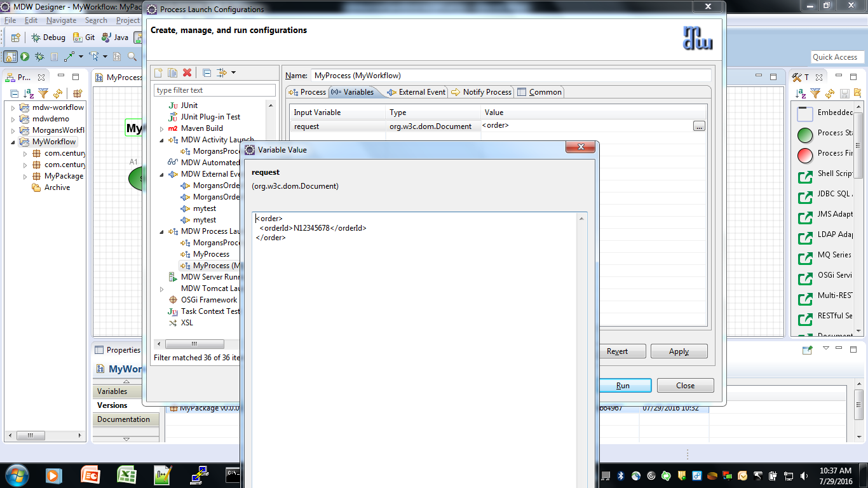Click the new package icon in Process Explorer
Image resolution: width=868 pixels, height=488 pixels.
(x=77, y=93)
